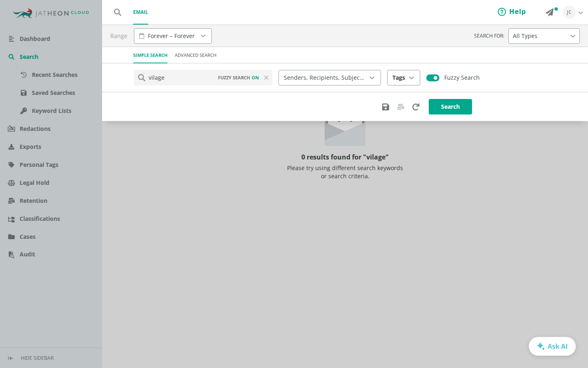The image size is (588, 368).
Task: Click the save search floppy disk icon
Action: (x=385, y=107)
